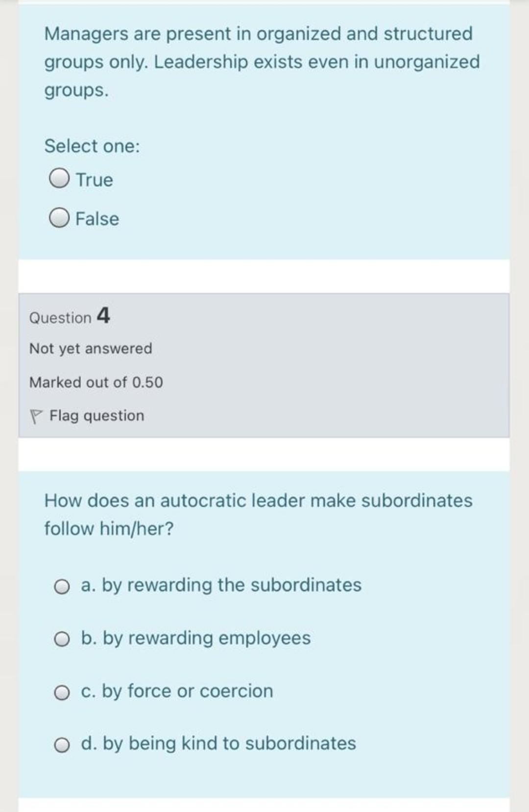529x812 pixels.
Task: Choose option b. by rewarding employees
Action: pos(61,639)
